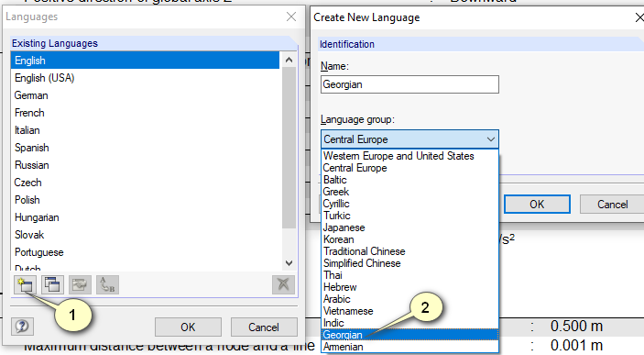The height and width of the screenshot is (355, 644).
Task: Click the translate A-to-B icon
Action: (107, 284)
